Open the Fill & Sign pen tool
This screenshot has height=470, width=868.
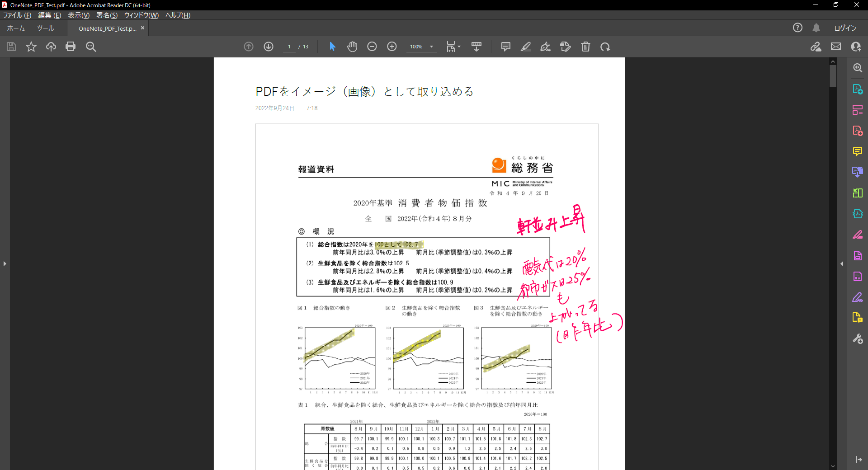click(545, 47)
